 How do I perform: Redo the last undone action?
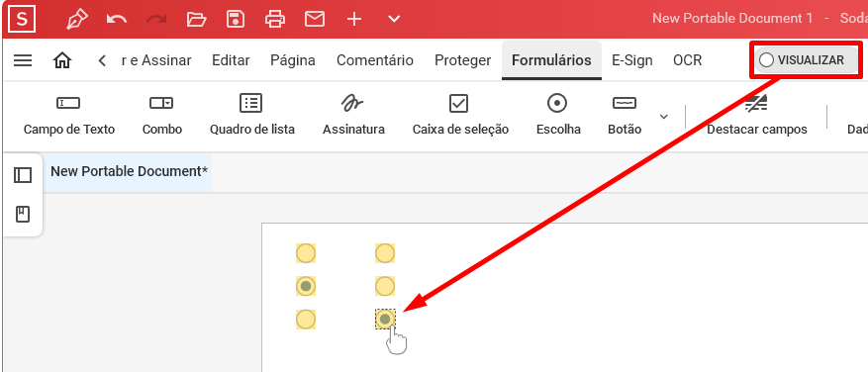click(x=156, y=20)
